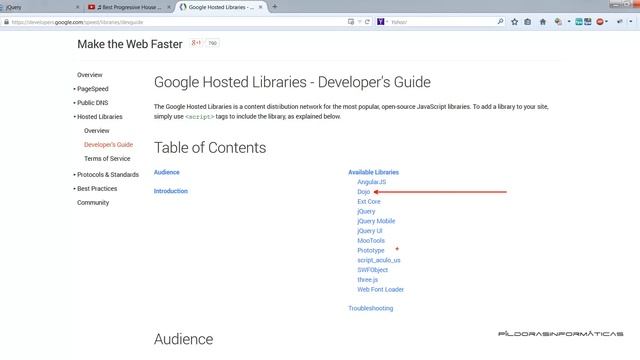Click the Google +1 button

coord(196,43)
